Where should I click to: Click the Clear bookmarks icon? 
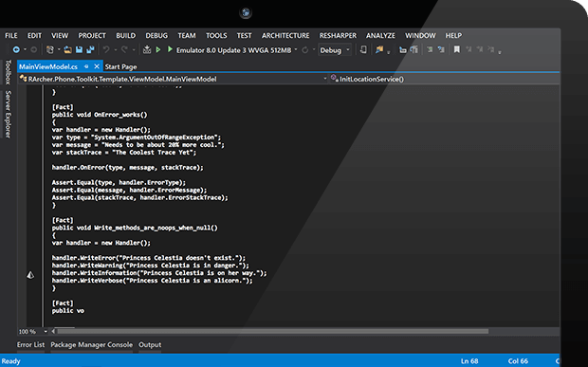pyautogui.click(x=491, y=49)
